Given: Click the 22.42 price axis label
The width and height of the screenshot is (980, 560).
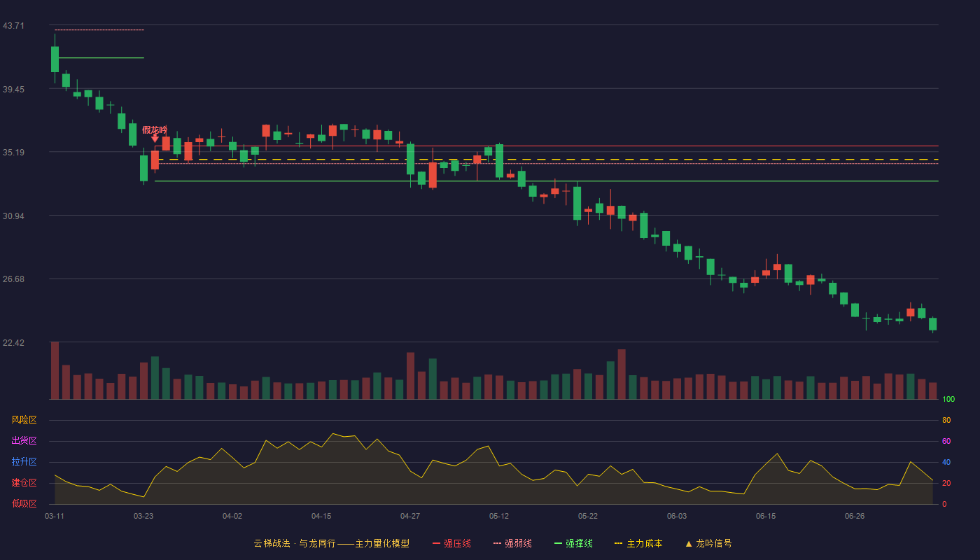Looking at the screenshot, I should pyautogui.click(x=13, y=343).
